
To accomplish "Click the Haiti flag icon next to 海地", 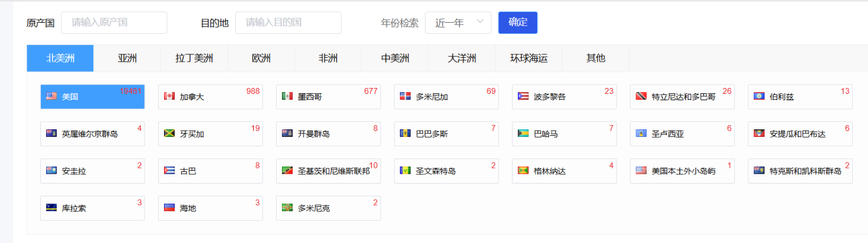I will coord(169,208).
